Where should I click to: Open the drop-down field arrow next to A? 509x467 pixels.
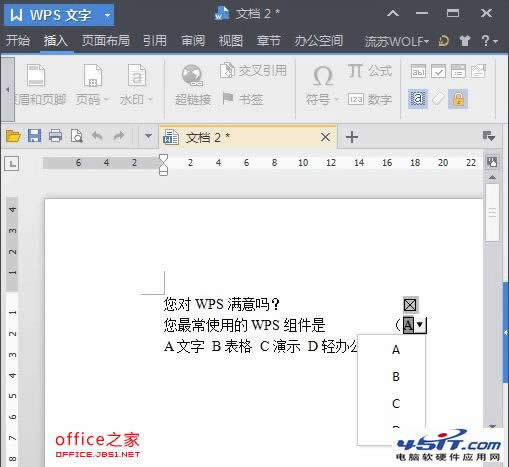click(420, 324)
